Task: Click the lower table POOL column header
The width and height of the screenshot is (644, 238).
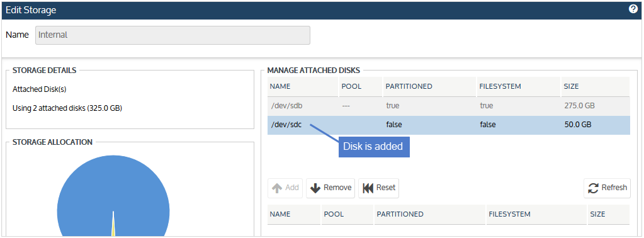Action: pos(347,215)
